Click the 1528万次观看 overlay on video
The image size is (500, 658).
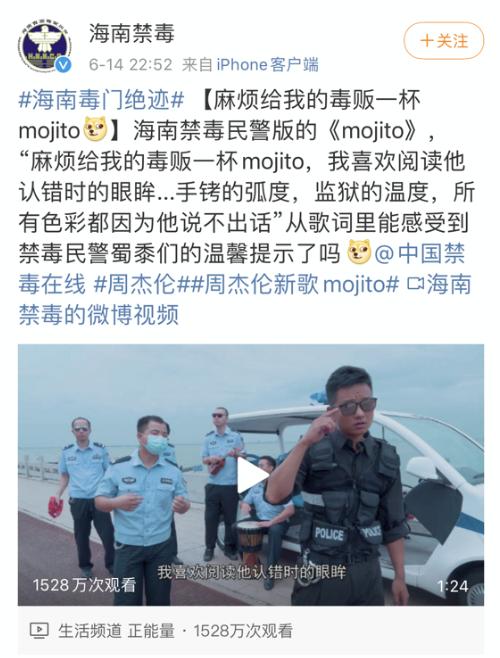pyautogui.click(x=84, y=585)
